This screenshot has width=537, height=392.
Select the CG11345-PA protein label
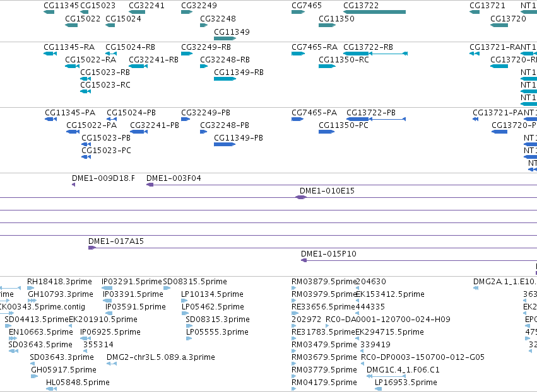click(x=70, y=113)
